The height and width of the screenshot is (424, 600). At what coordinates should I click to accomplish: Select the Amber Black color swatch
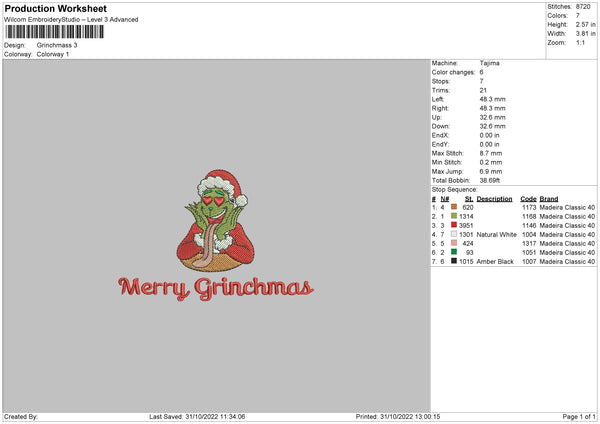coord(454,261)
